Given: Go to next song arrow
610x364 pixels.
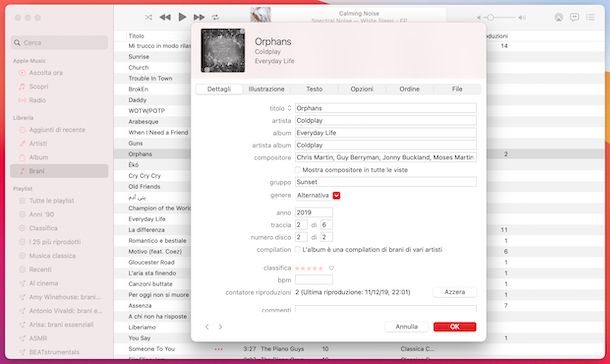Looking at the screenshot, I should point(220,327).
